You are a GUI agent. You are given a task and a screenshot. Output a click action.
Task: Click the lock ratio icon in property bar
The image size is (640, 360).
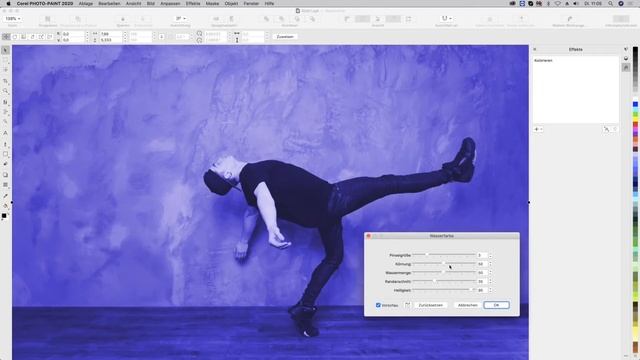pos(162,37)
